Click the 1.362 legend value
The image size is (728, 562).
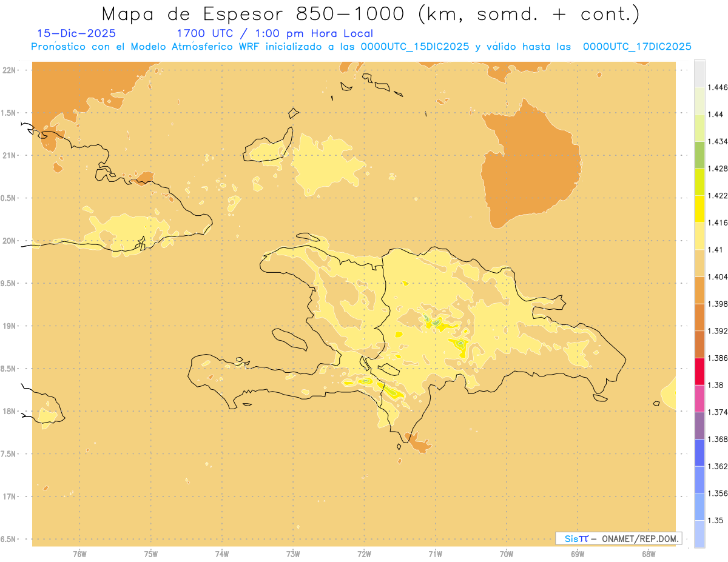click(718, 466)
